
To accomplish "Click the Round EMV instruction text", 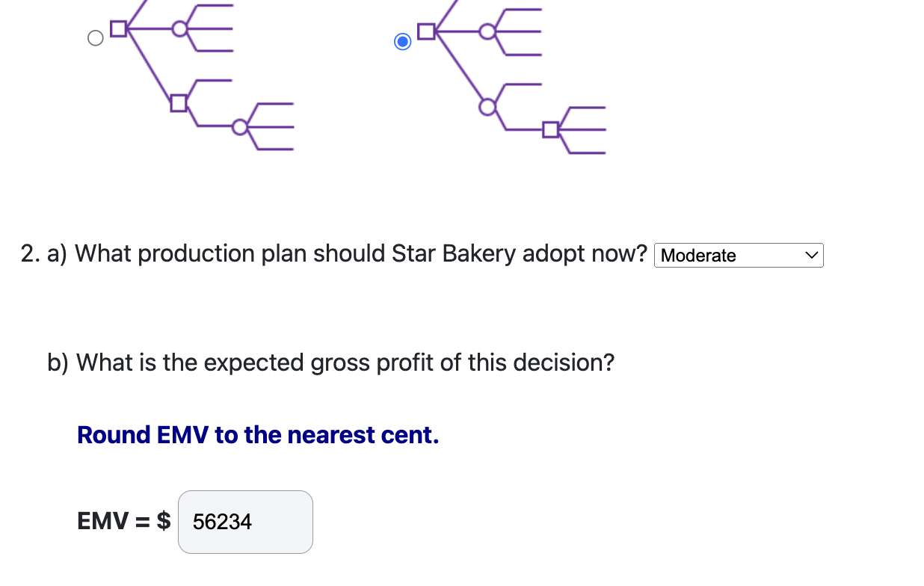I will tap(258, 434).
